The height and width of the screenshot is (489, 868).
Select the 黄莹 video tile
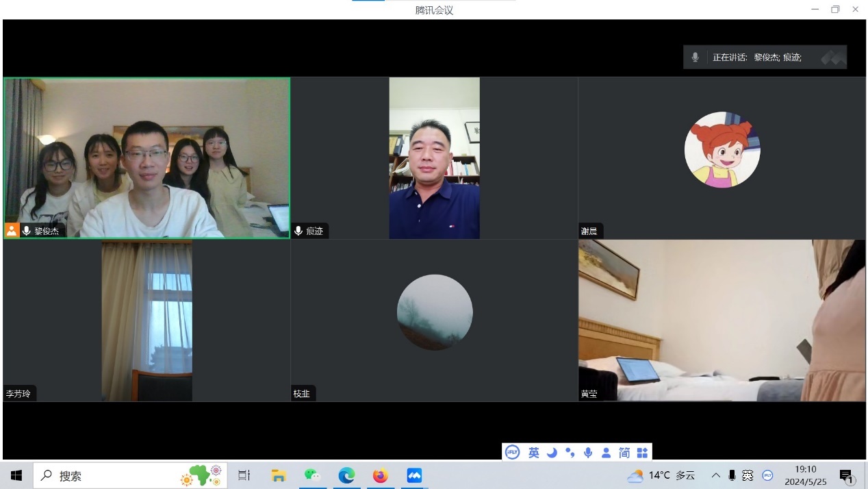(x=722, y=321)
